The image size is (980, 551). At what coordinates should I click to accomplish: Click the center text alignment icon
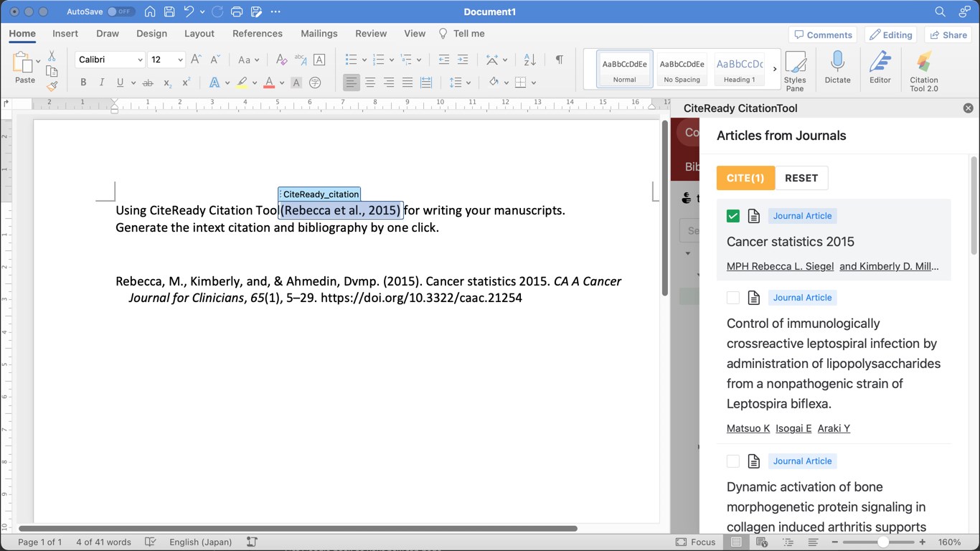click(x=370, y=83)
